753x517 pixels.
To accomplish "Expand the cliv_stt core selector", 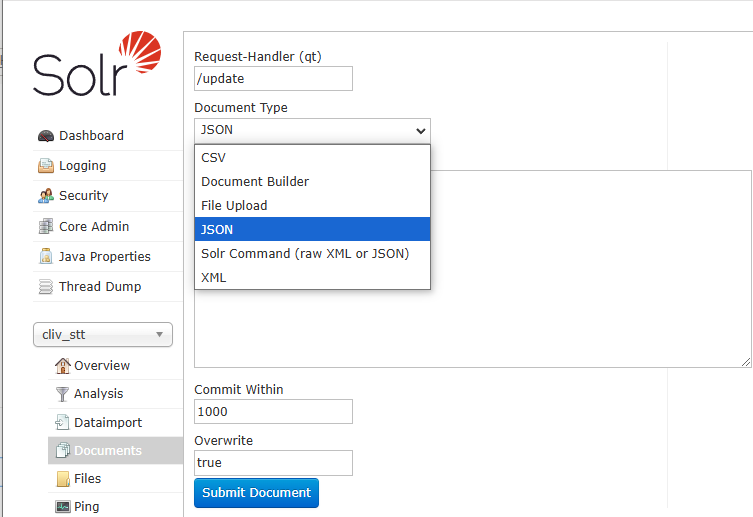I will (x=103, y=335).
